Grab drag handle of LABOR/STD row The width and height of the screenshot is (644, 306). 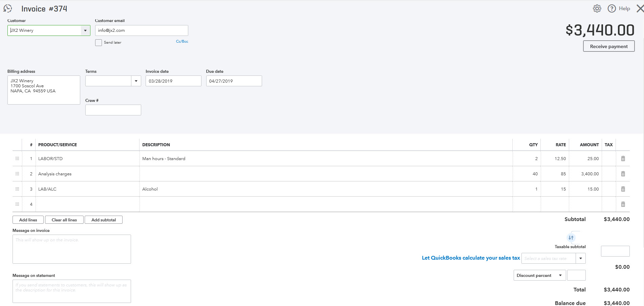coord(17,158)
